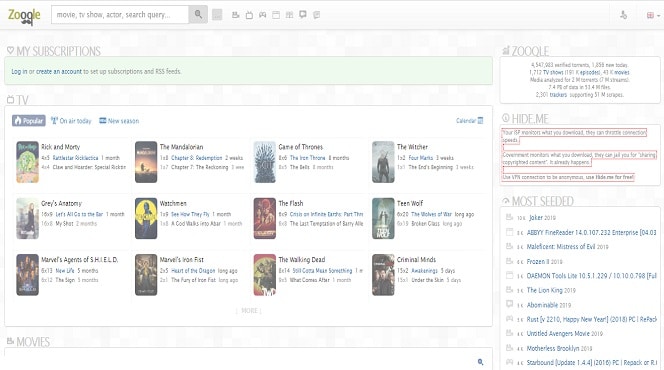The image size is (664, 370).
Task: Click the create an account link
Action: 58,71
